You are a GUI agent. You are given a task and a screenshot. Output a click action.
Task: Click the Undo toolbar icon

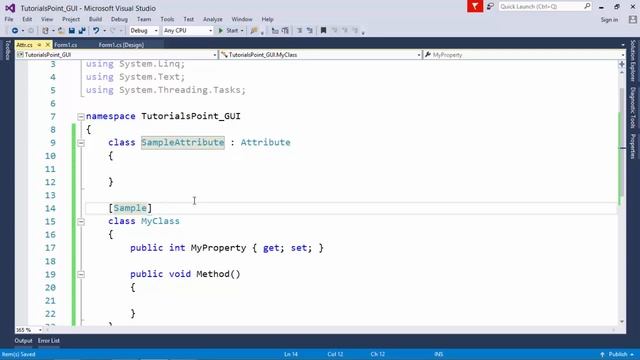(x=96, y=31)
